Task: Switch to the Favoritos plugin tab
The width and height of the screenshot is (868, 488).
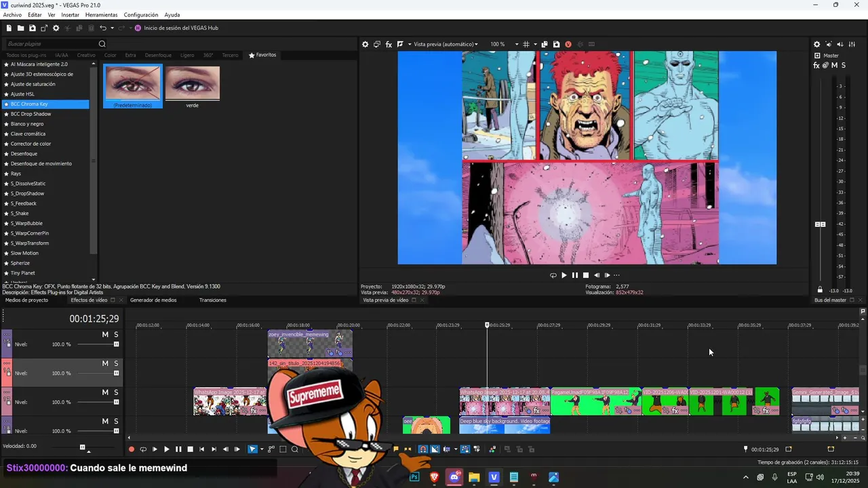Action: pos(262,55)
